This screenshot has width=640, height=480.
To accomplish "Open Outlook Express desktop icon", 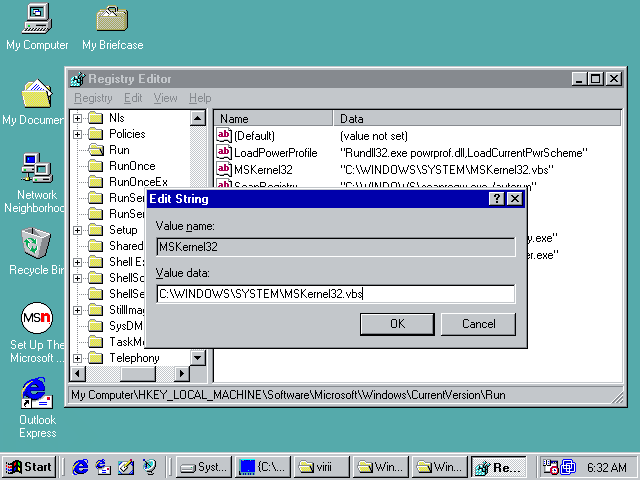I will [x=37, y=393].
